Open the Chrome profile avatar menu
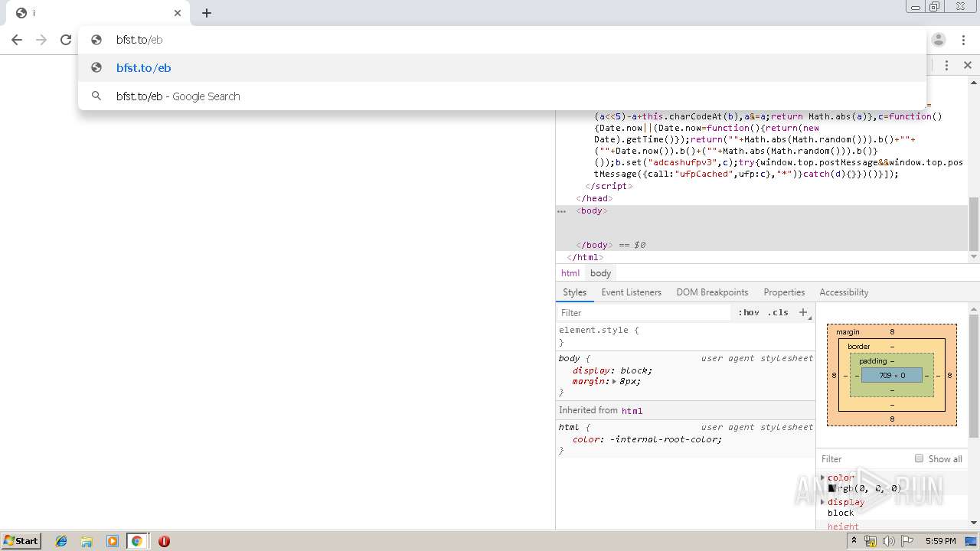Screen dimensions: 980x551 pyautogui.click(x=939, y=40)
